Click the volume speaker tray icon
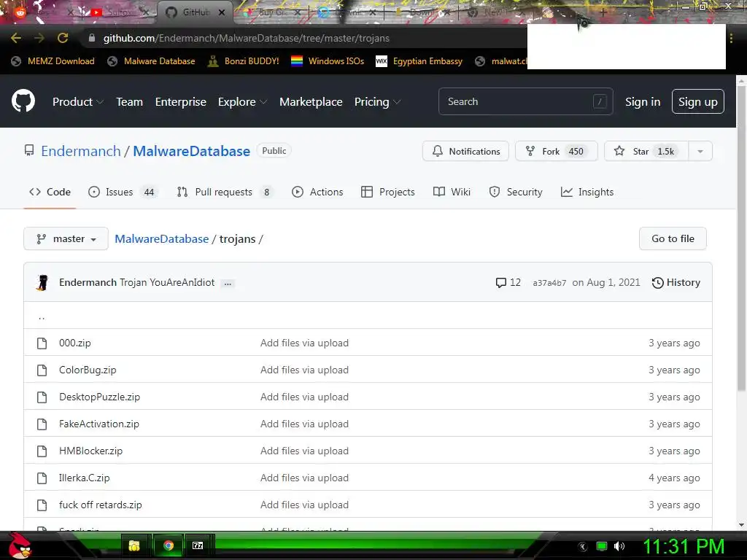Screen dimensions: 747x560 point(619,546)
